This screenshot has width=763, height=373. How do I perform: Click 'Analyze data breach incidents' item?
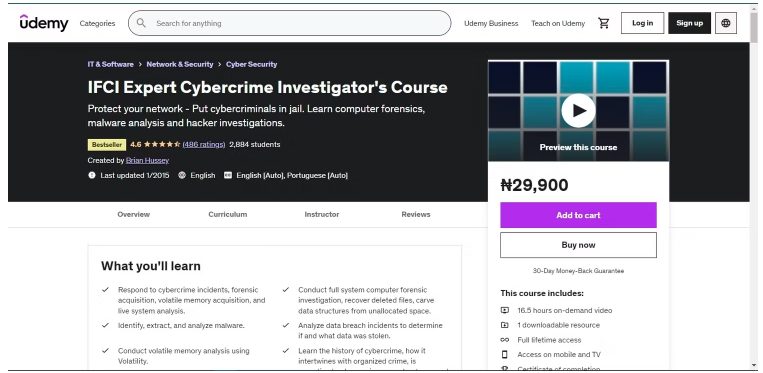(x=370, y=331)
